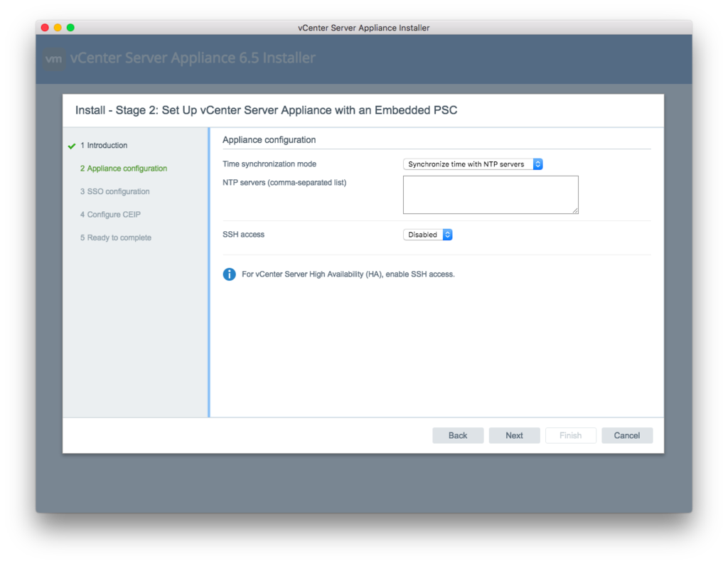This screenshot has width=728, height=564.
Task: Click the 'Install - Stage 2' wizard title
Action: (x=266, y=110)
